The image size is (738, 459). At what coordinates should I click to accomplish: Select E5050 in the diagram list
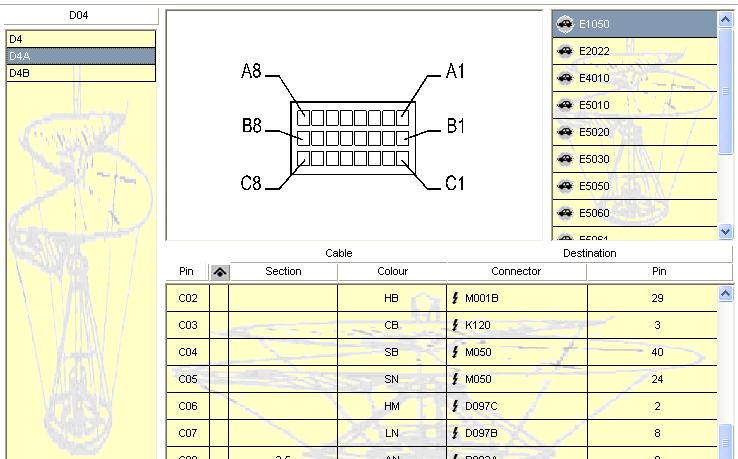[634, 186]
